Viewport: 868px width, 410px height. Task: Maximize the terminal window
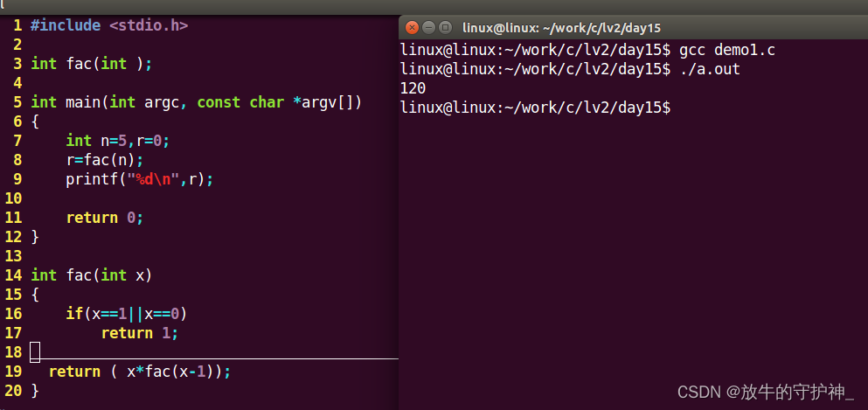(445, 27)
